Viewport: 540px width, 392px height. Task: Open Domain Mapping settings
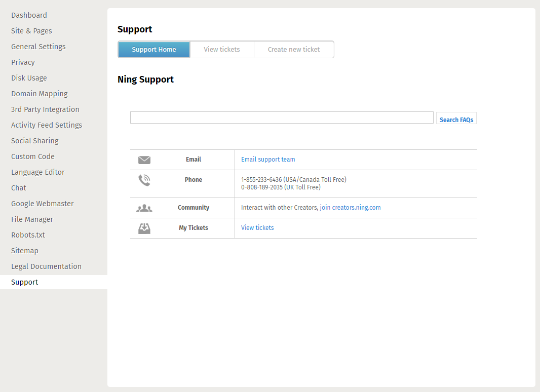coord(40,94)
